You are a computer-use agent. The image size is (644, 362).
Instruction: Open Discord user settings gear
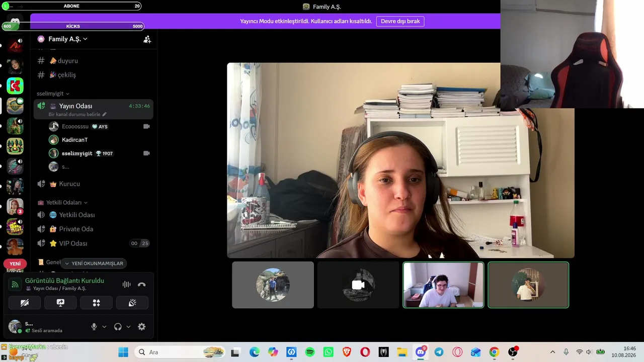click(x=142, y=327)
